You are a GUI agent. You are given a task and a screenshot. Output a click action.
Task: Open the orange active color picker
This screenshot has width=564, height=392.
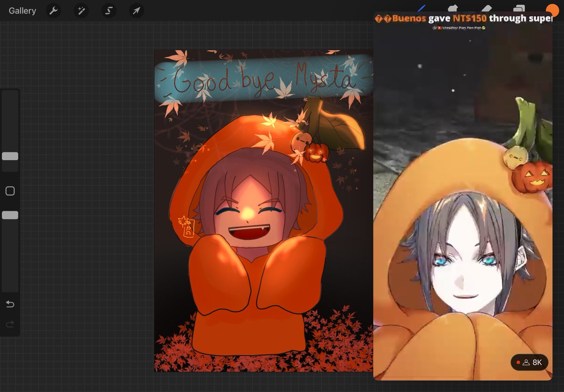552,9
